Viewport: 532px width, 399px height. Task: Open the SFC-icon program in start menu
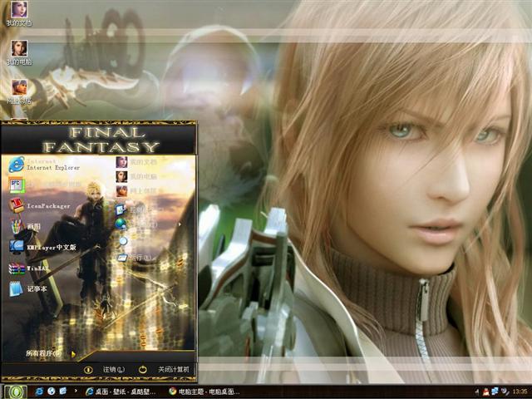[x=44, y=185]
